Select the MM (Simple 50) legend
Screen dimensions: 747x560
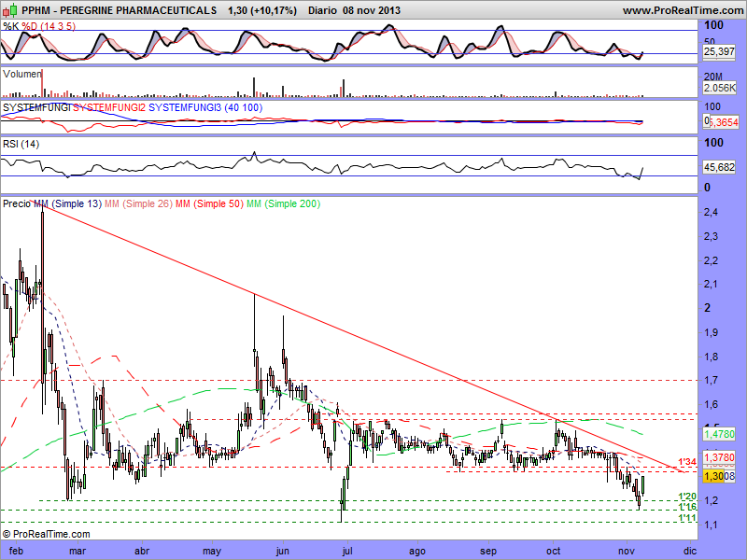click(209, 203)
